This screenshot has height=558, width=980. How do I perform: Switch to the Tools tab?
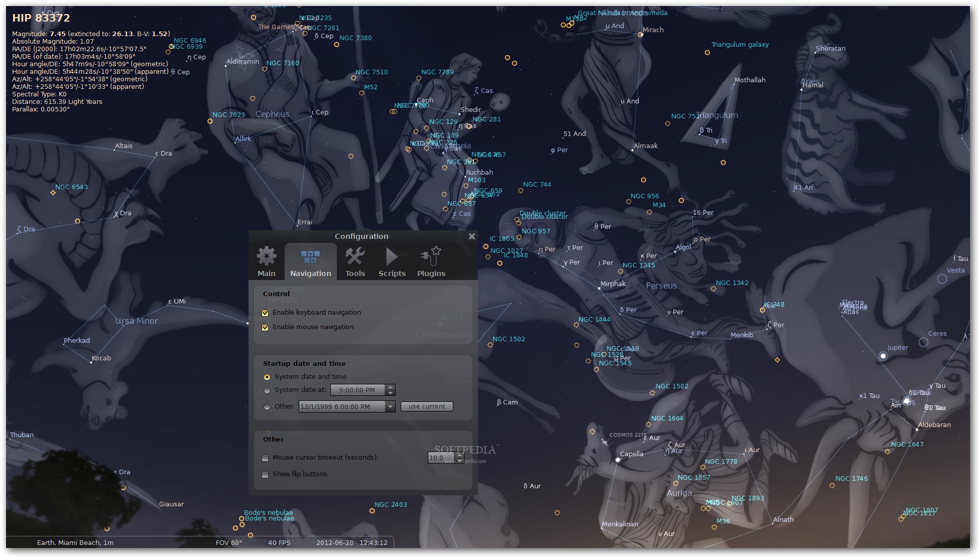tap(355, 261)
